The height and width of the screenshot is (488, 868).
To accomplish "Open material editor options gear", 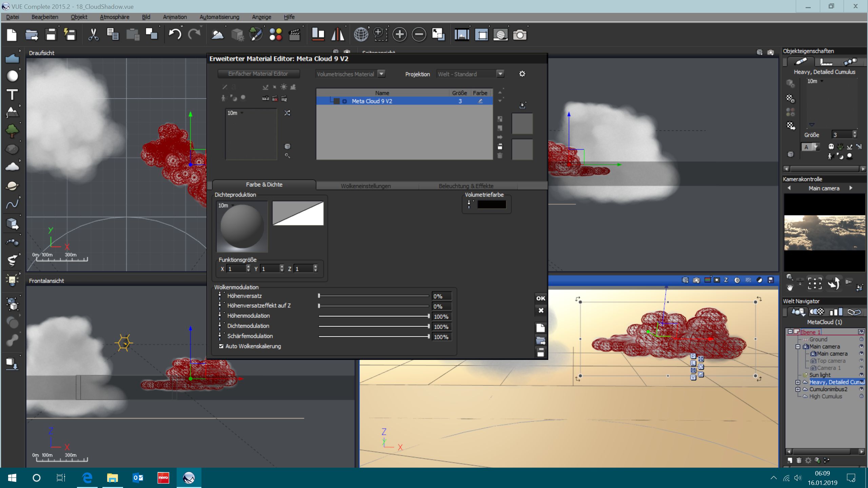I will (x=522, y=74).
